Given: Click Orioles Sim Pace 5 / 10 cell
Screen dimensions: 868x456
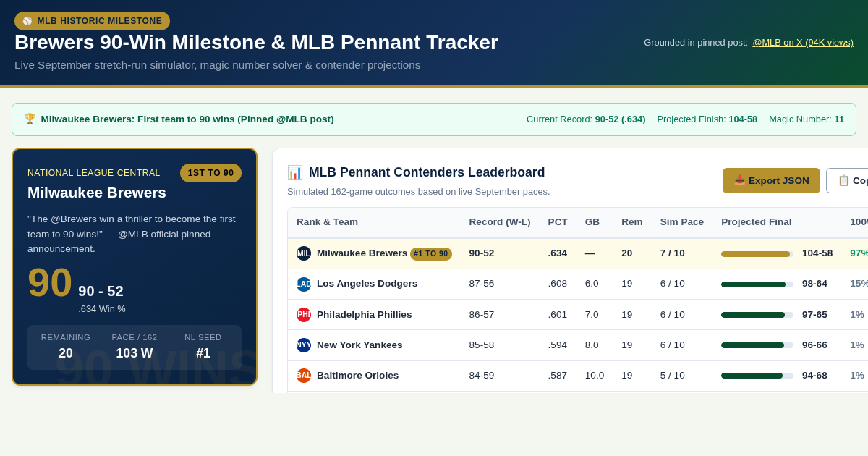Looking at the screenshot, I should pos(673,376).
